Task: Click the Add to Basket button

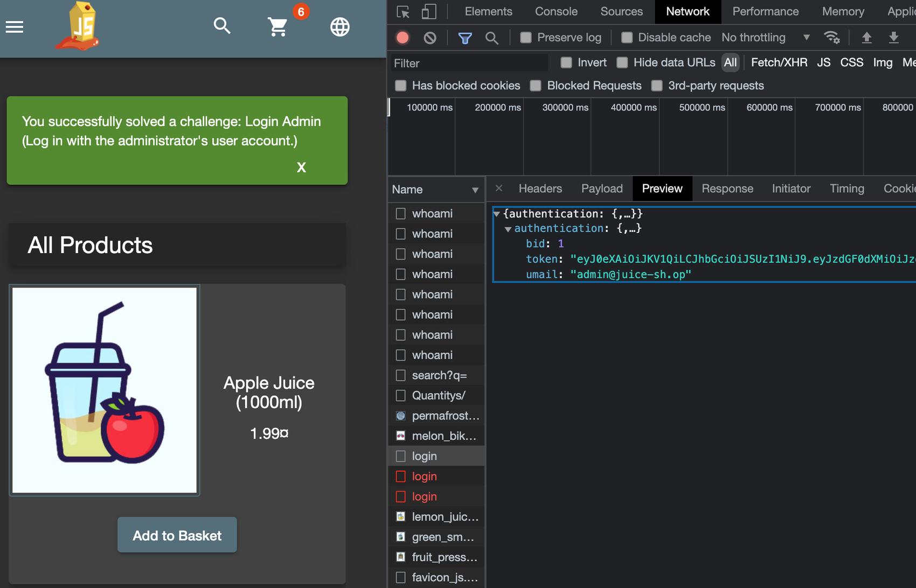Action: pyautogui.click(x=177, y=535)
